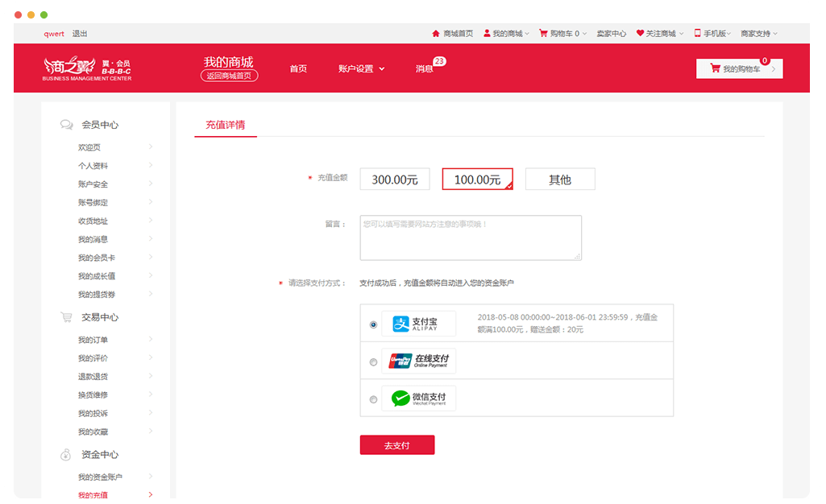Go to 首页 in the red navigation bar
Image resolution: width=826 pixels, height=504 pixels.
pyautogui.click(x=298, y=69)
